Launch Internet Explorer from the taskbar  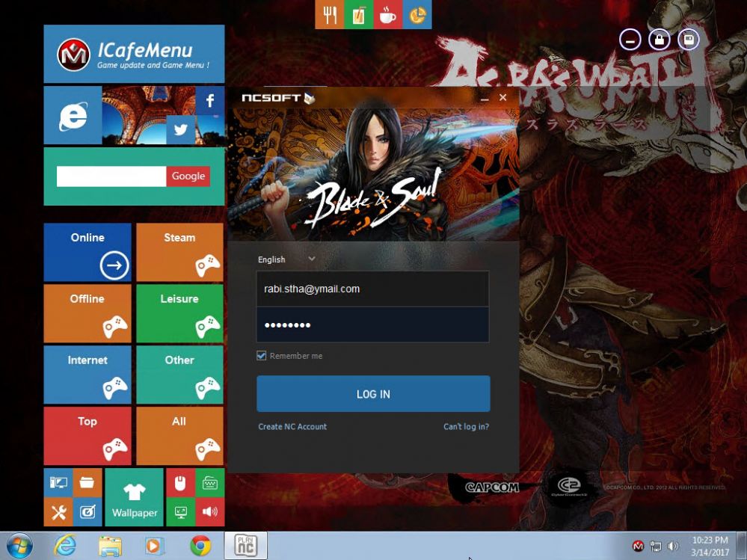(65, 546)
